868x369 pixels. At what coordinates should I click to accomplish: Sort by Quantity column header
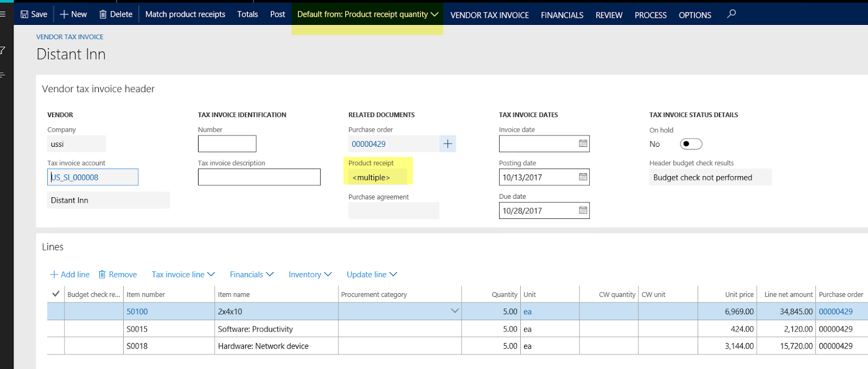pyautogui.click(x=491, y=294)
